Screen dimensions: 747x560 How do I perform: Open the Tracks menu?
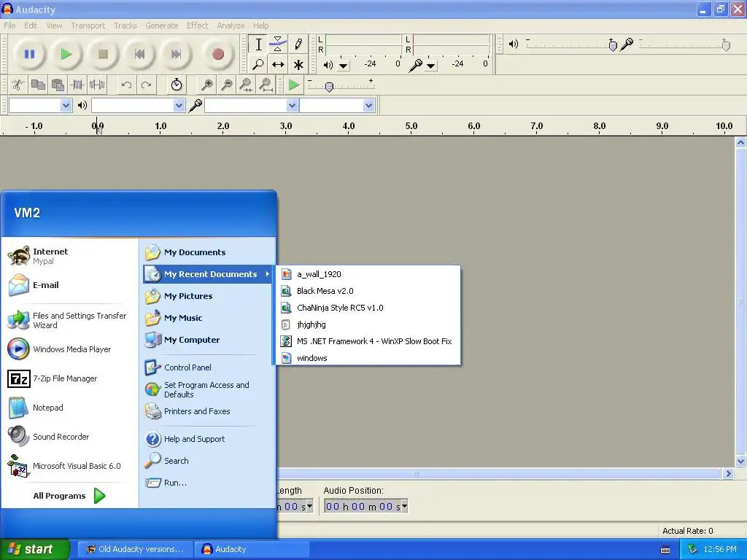point(125,26)
